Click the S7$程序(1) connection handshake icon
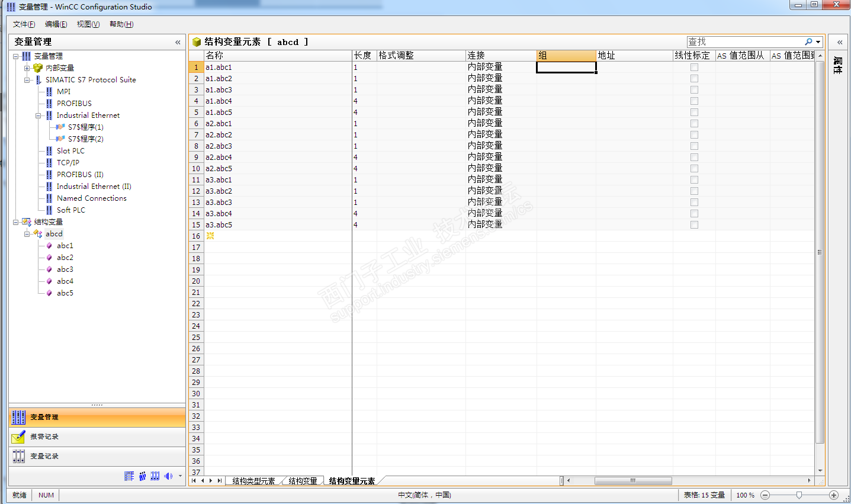Screen dimensions: 851x504 [60, 127]
